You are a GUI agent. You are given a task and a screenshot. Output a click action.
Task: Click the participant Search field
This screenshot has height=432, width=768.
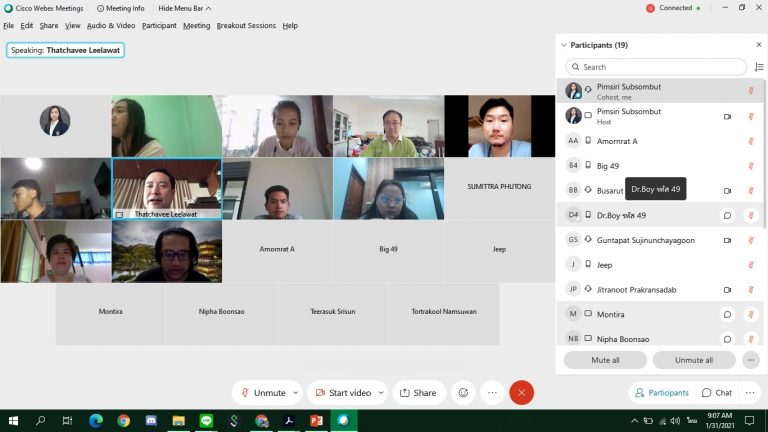656,67
